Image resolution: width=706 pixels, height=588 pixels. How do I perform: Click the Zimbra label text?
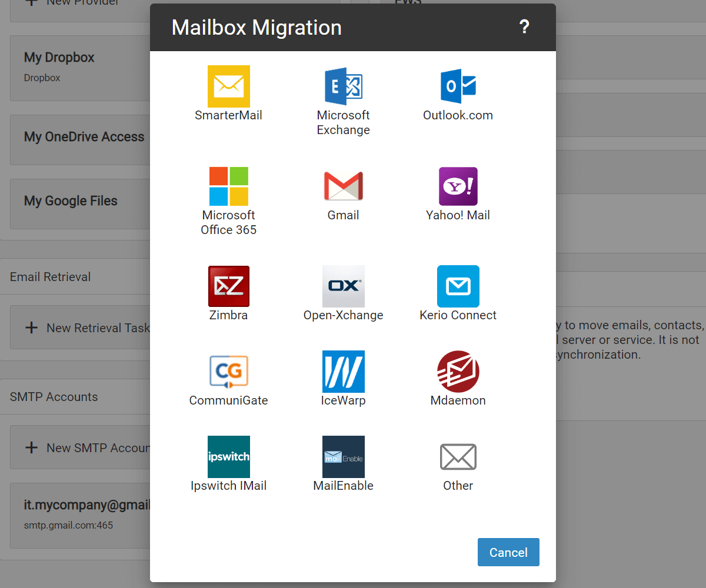coord(229,315)
